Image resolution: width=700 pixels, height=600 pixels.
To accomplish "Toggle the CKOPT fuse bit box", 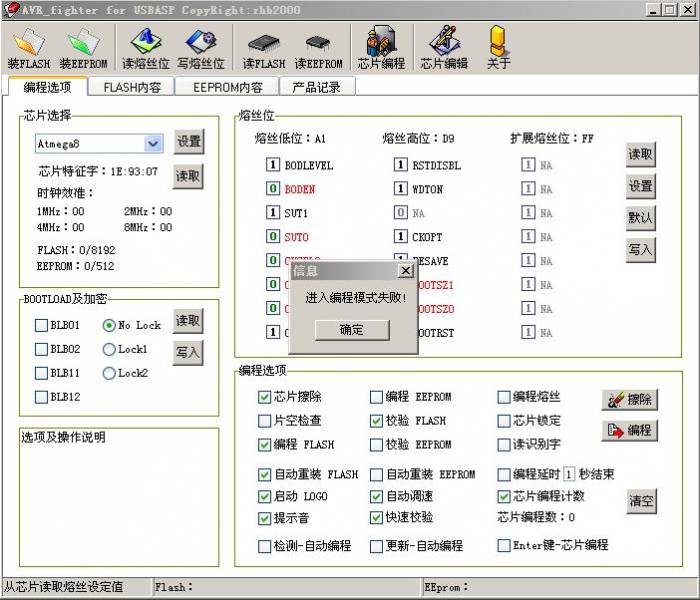I will (x=400, y=236).
